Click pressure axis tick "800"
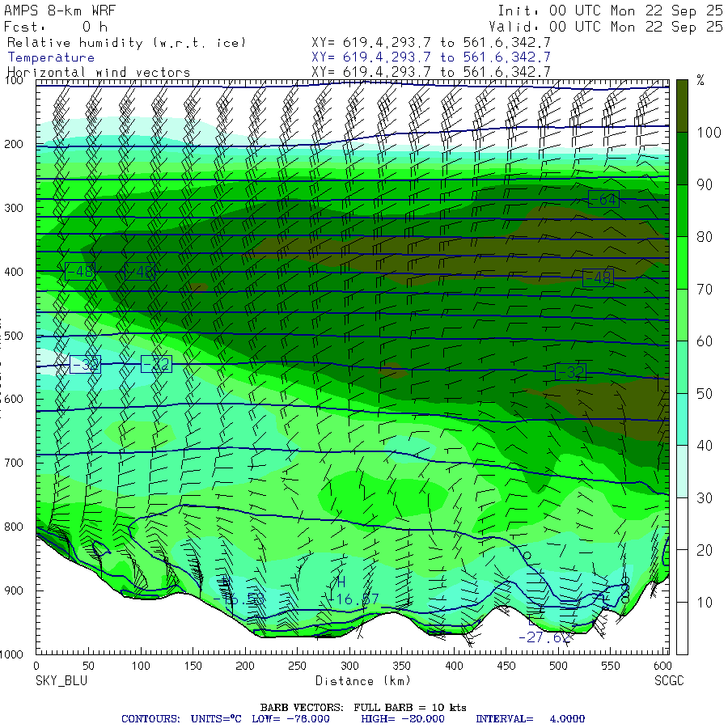Image resolution: width=728 pixels, height=728 pixels. [x=14, y=527]
